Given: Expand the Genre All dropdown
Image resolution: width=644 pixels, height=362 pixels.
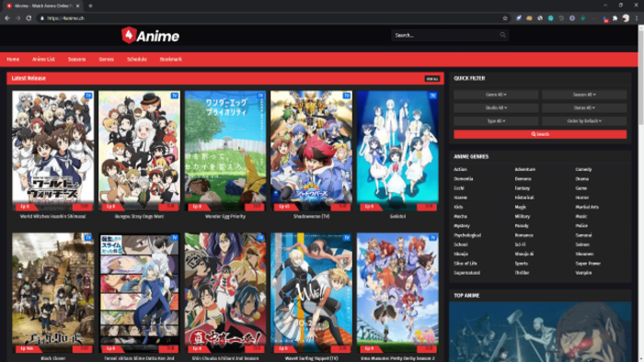Looking at the screenshot, I should (x=496, y=95).
